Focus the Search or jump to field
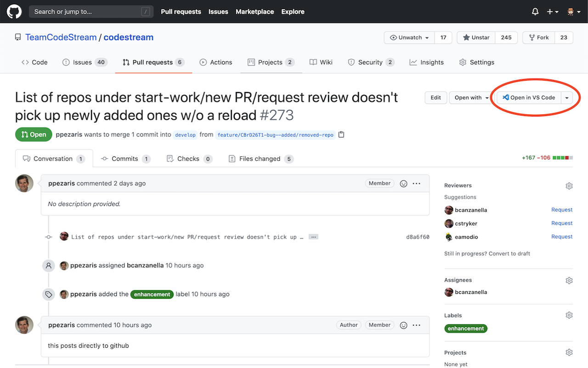This screenshot has width=588, height=368. coord(90,11)
